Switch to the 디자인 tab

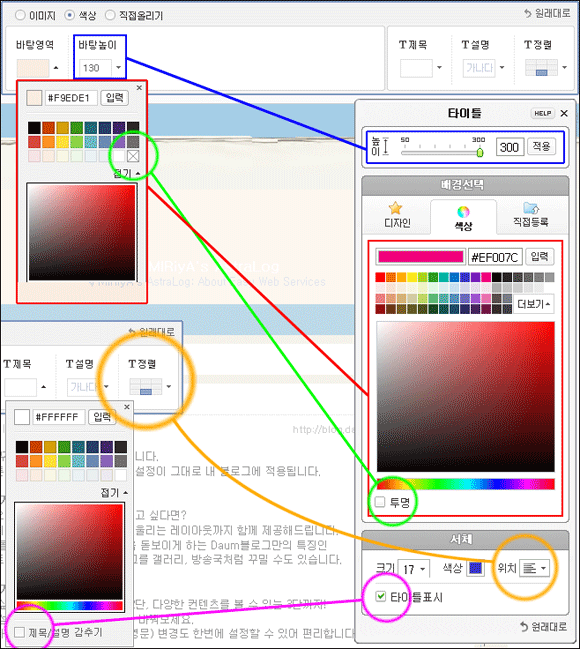click(397, 216)
